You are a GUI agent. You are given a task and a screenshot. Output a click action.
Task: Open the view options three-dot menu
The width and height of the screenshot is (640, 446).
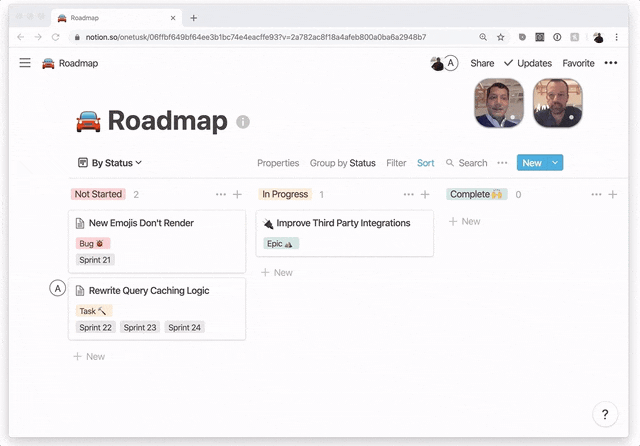coord(502,163)
